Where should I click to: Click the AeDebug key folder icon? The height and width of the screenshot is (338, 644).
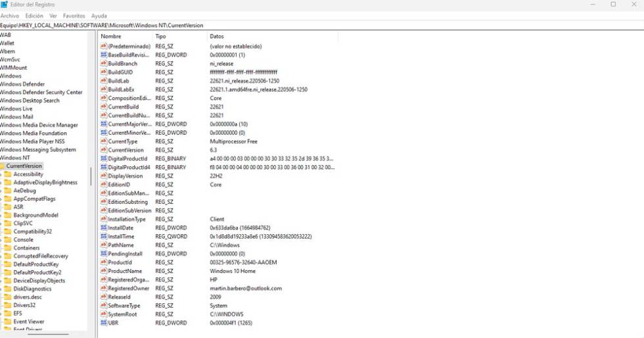pos(7,191)
